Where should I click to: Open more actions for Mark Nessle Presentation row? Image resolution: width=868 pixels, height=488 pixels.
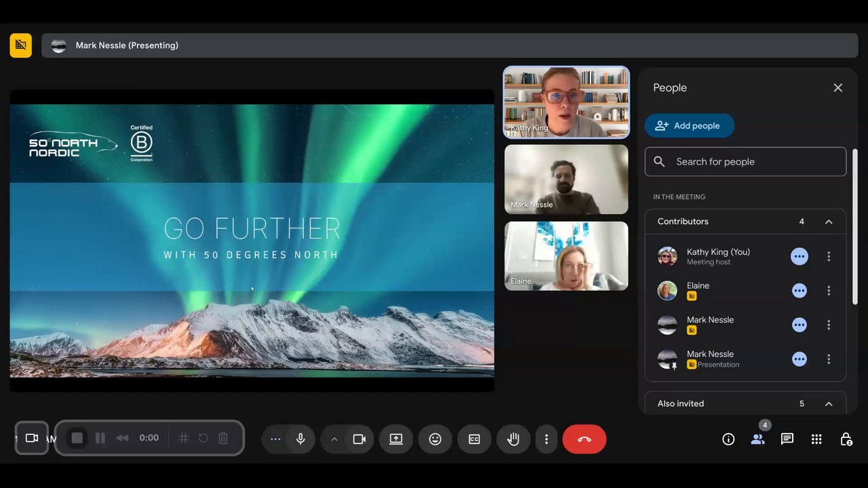(829, 359)
